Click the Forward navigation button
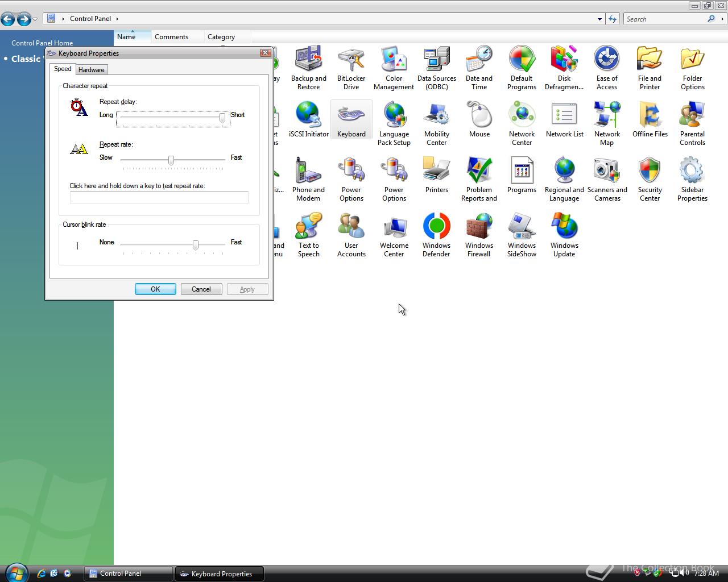The image size is (728, 582). pos(24,19)
